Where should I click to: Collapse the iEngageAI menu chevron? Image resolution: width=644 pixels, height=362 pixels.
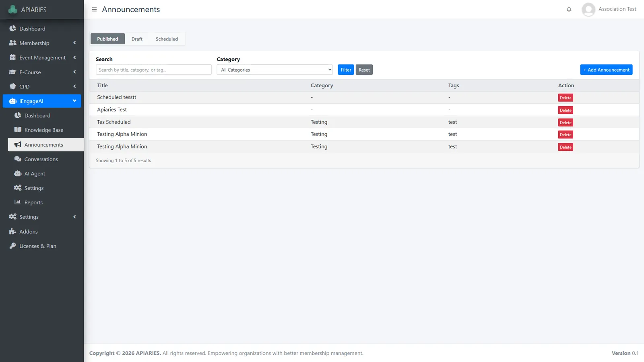(x=74, y=101)
